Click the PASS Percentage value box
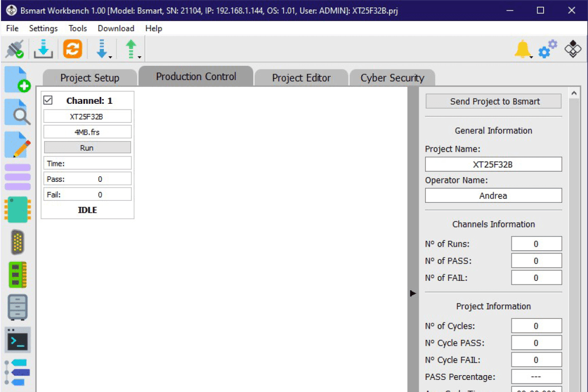The height and width of the screenshot is (392, 588). (536, 377)
